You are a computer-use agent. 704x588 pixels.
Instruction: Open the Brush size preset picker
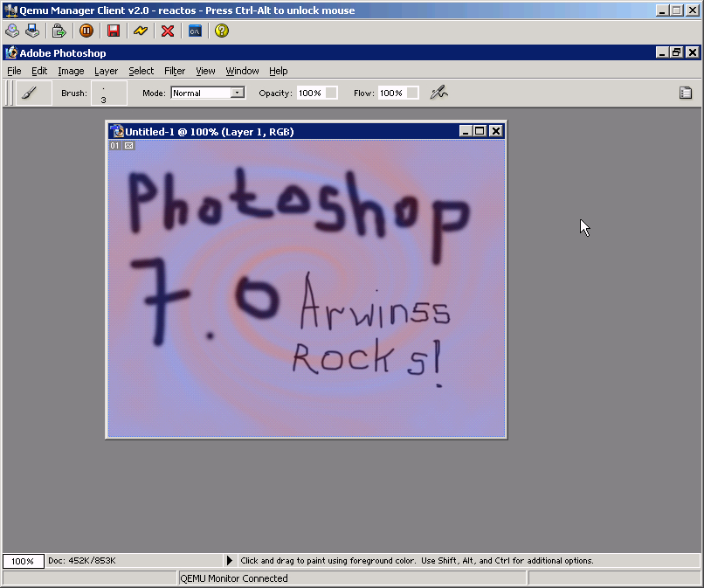pyautogui.click(x=109, y=93)
